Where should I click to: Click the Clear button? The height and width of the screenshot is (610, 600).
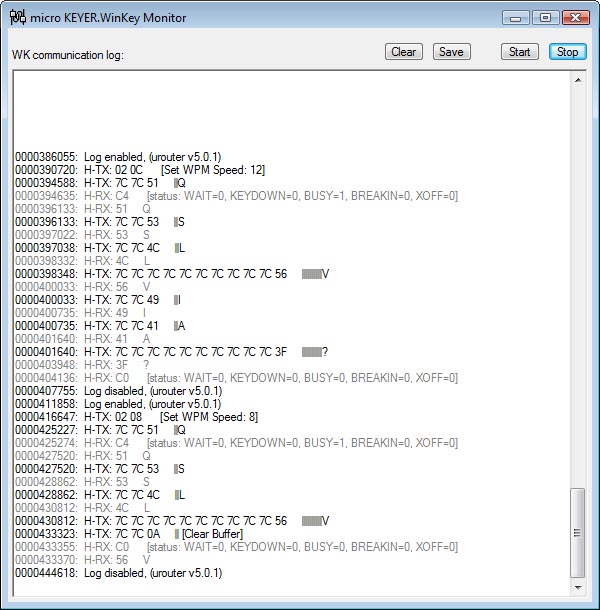[x=404, y=52]
